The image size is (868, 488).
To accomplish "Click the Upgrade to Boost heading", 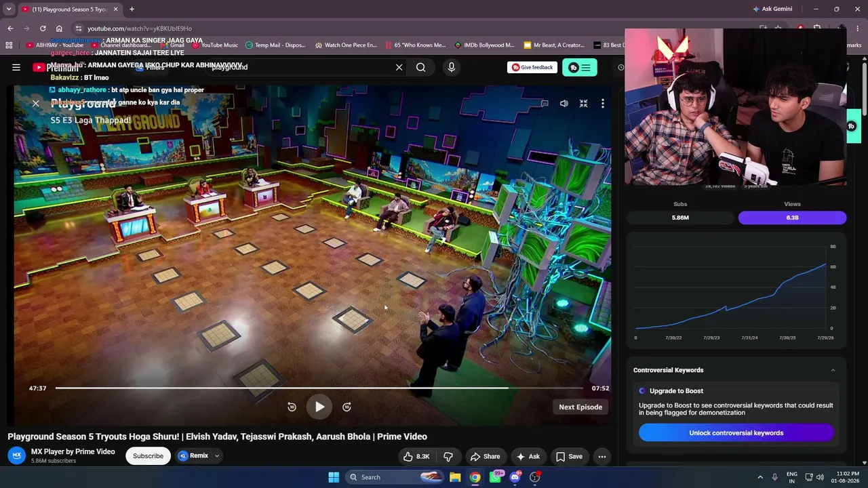I will pos(676,390).
